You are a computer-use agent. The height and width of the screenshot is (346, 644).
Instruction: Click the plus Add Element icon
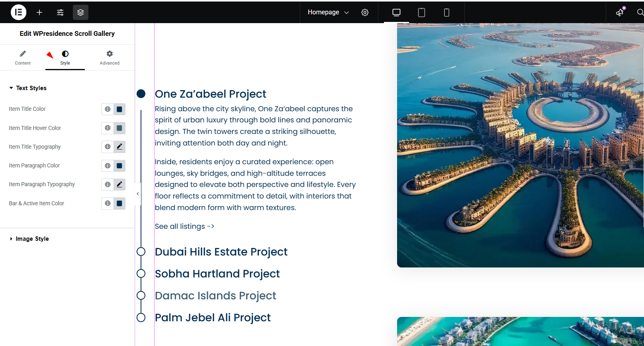click(x=39, y=12)
